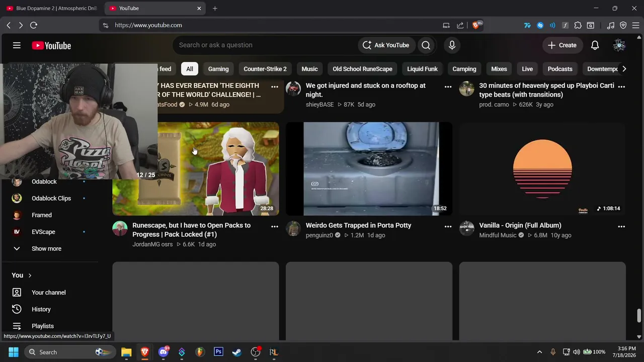Image resolution: width=644 pixels, height=362 pixels.
Task: Open File Explorer from the taskbar
Action: [x=126, y=352]
